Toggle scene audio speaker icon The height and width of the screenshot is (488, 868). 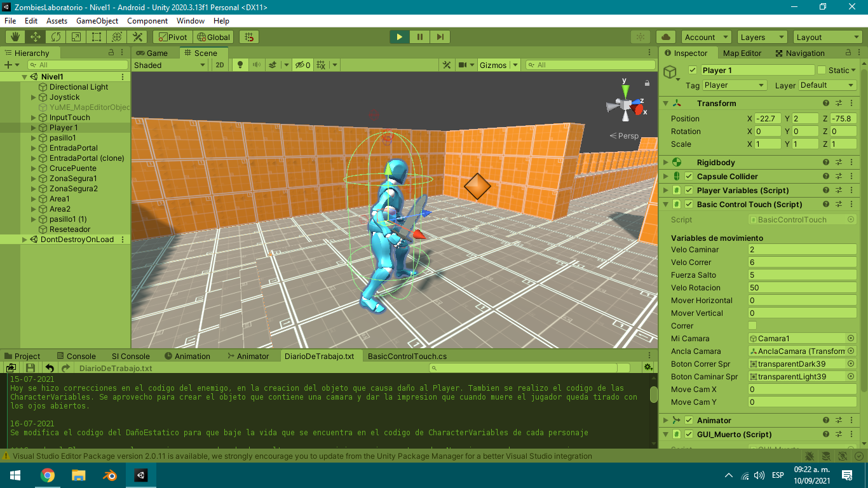257,65
